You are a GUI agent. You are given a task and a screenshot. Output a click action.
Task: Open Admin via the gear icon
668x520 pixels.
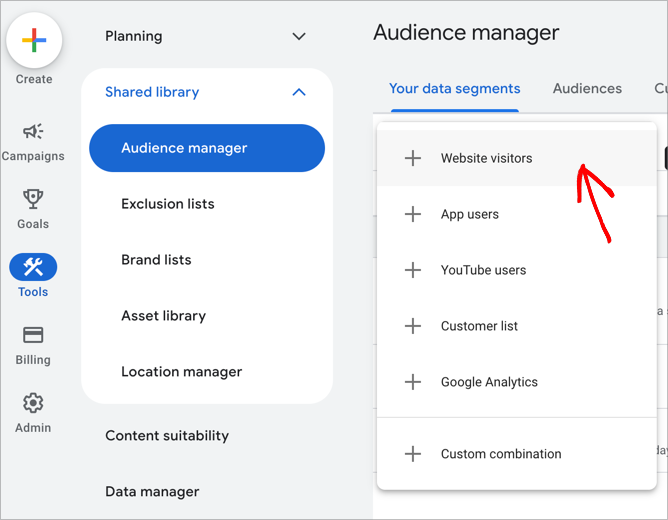[33, 403]
